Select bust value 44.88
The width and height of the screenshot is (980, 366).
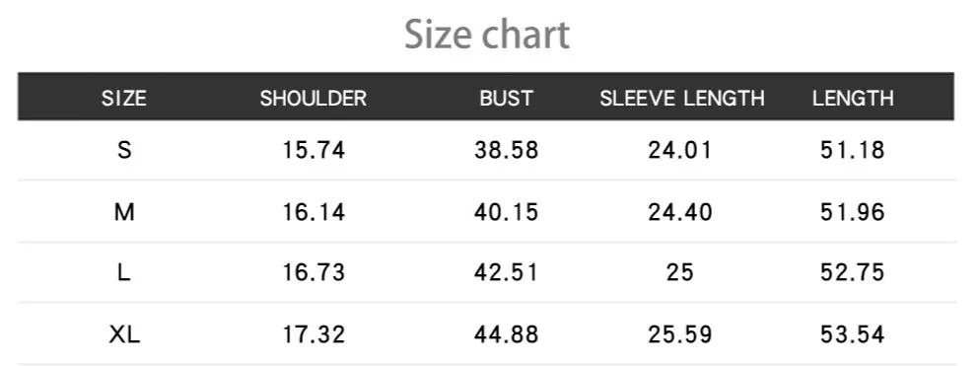coord(506,334)
